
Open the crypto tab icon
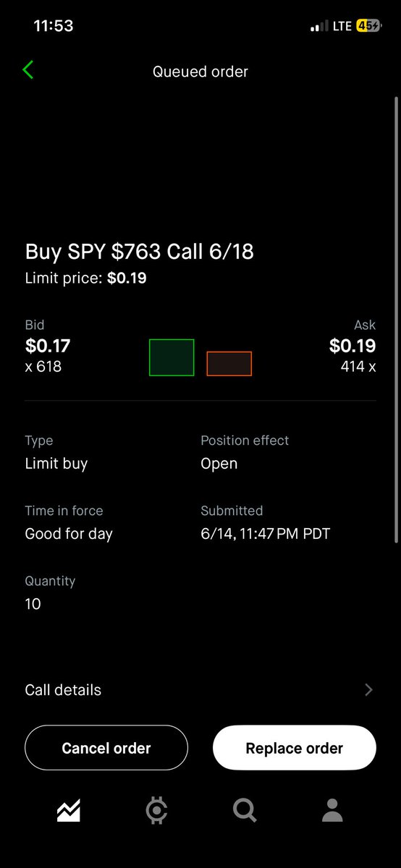point(156,810)
